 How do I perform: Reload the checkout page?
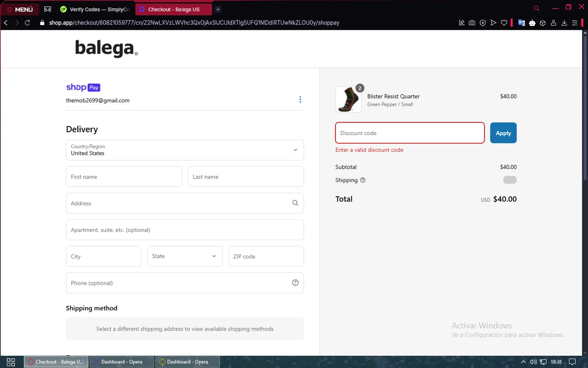coord(27,23)
